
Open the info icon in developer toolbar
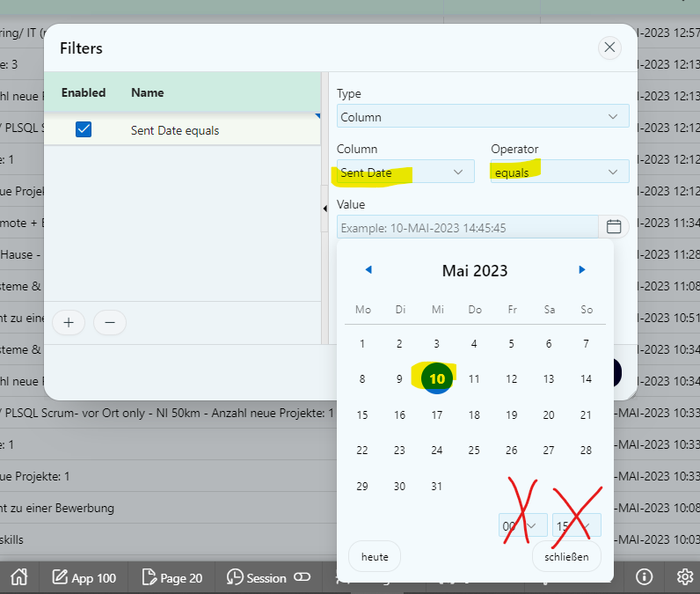point(645,577)
